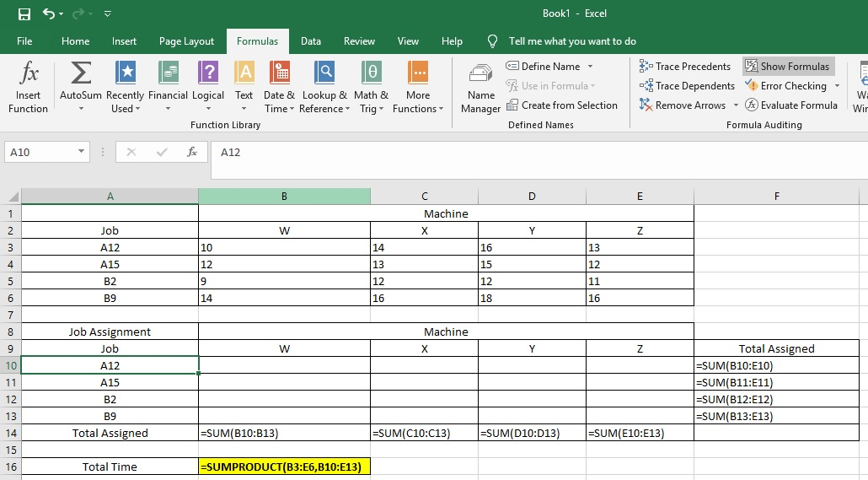Open the Financial functions library
868x480 pixels.
[x=168, y=88]
